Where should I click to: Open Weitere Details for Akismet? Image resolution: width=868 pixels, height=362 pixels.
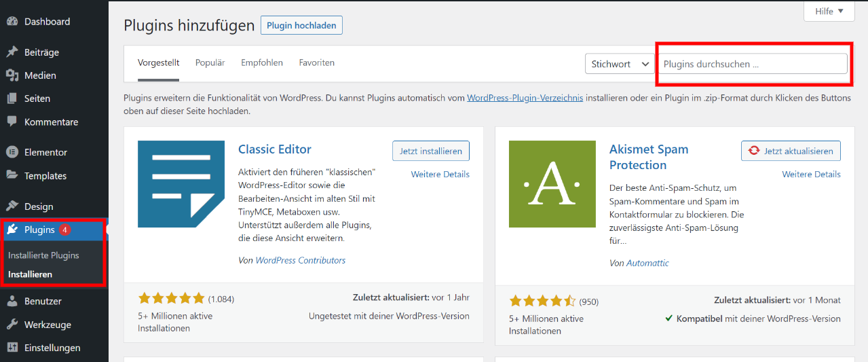click(x=812, y=175)
